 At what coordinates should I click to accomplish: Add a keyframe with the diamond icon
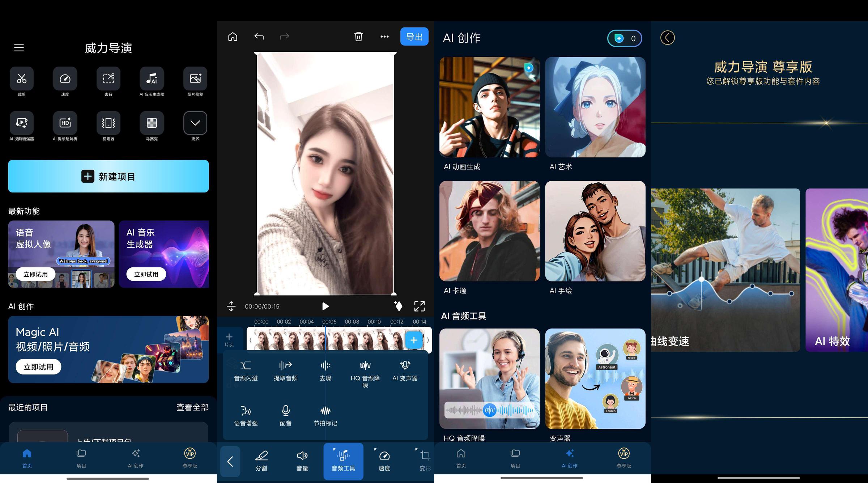(x=398, y=306)
